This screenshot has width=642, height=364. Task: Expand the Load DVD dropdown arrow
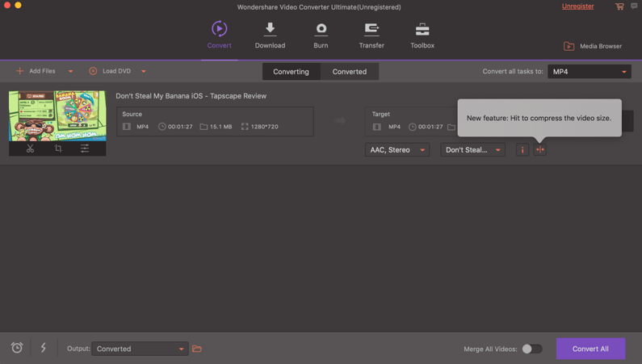click(x=143, y=71)
